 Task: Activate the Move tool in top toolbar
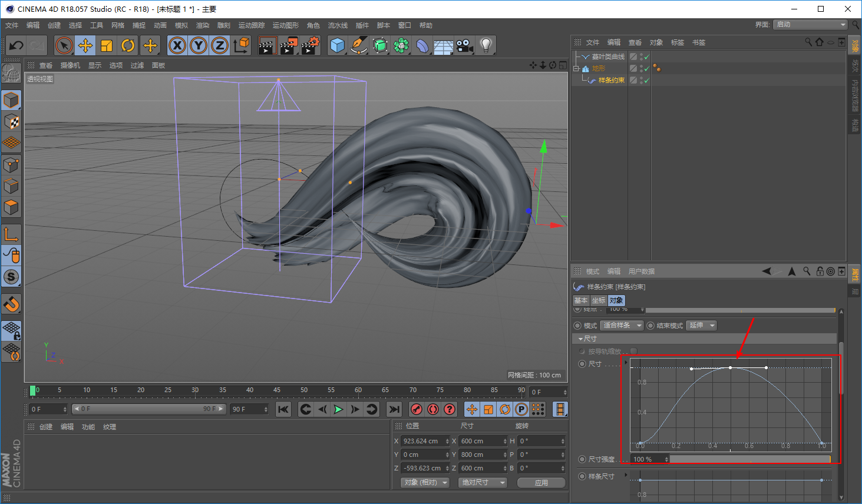[85, 45]
